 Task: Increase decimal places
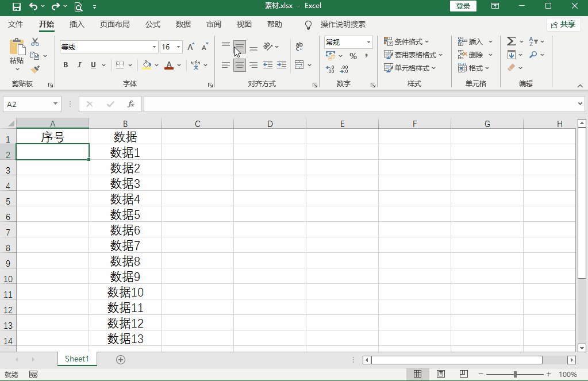pos(330,69)
